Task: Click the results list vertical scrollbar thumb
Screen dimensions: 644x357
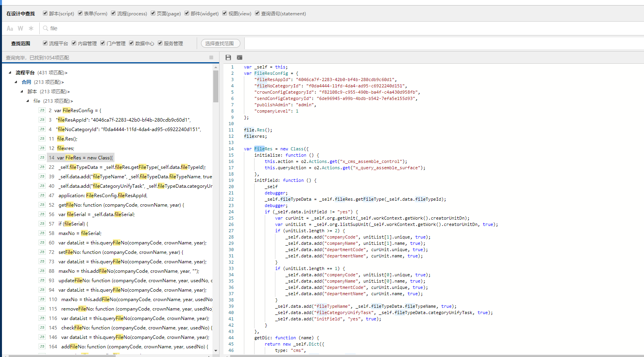Action: [x=216, y=86]
